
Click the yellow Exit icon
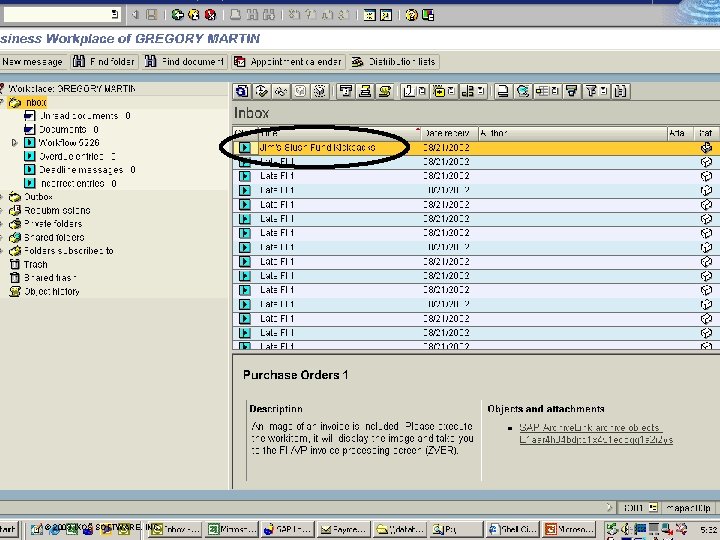[x=194, y=15]
